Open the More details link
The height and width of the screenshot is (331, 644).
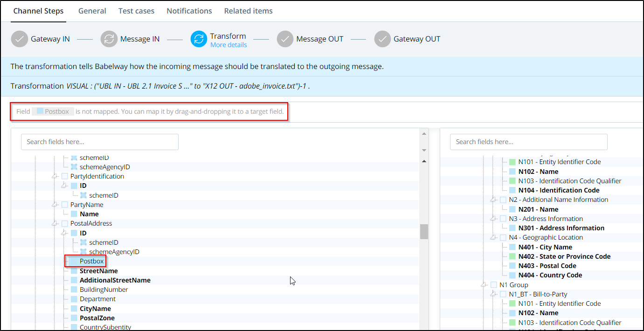pos(229,45)
